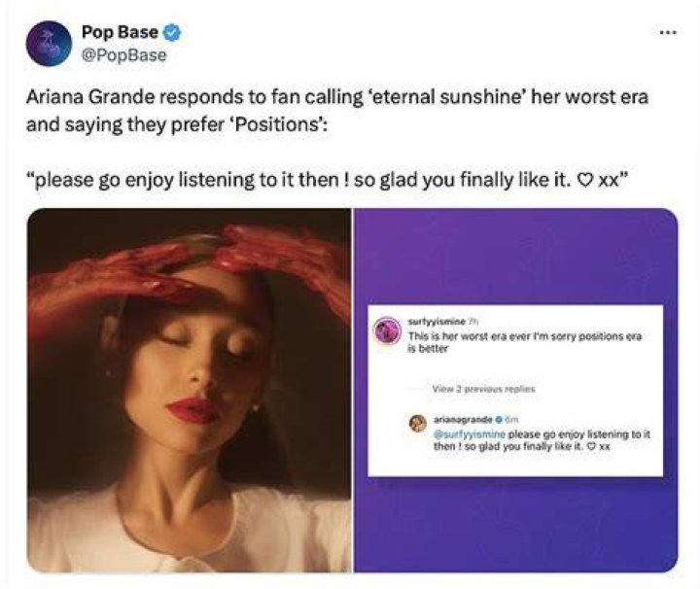This screenshot has width=700, height=589.
Task: Click the surfyyismine username in comment
Action: (x=437, y=322)
